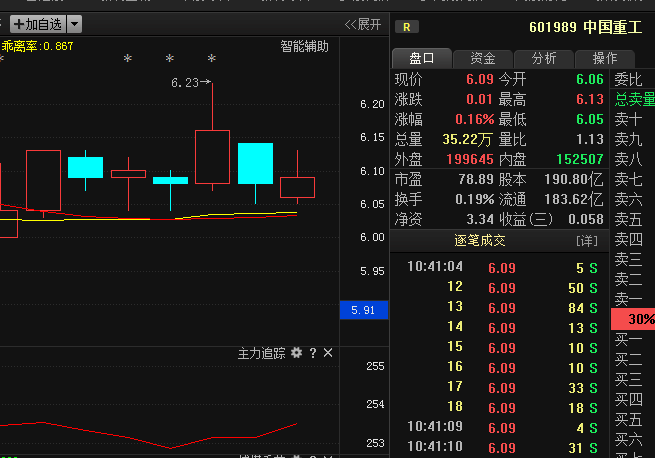Click the 外盘 value 199645
The image size is (655, 458).
point(470,159)
